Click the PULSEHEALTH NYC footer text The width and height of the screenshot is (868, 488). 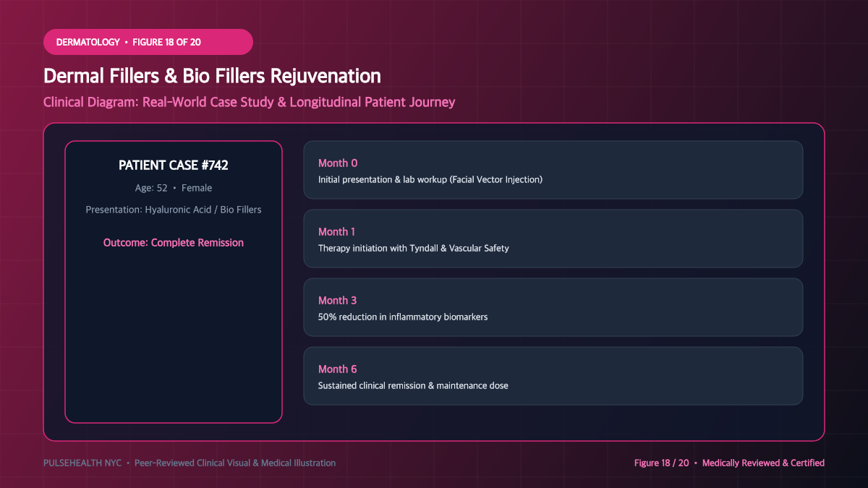(84, 463)
